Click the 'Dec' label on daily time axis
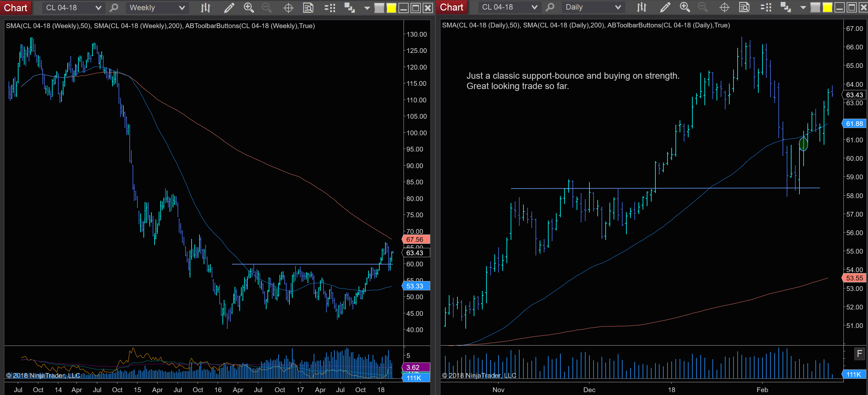Image resolution: width=868 pixels, height=395 pixels. coord(589,390)
